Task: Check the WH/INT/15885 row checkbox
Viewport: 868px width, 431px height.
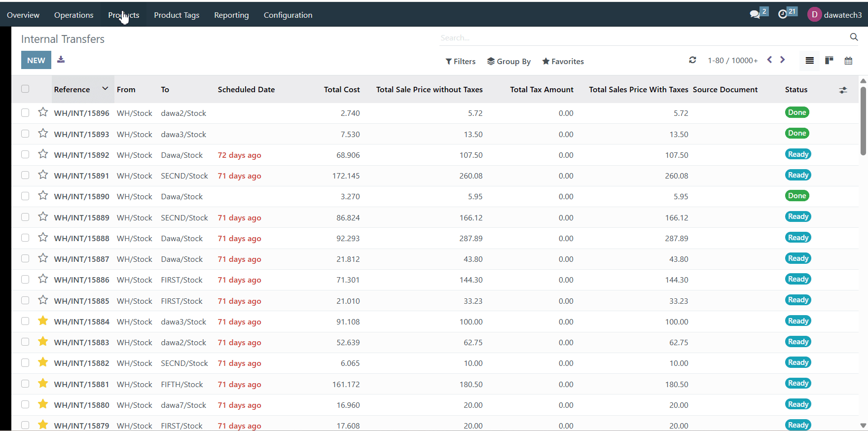Action: [25, 300]
